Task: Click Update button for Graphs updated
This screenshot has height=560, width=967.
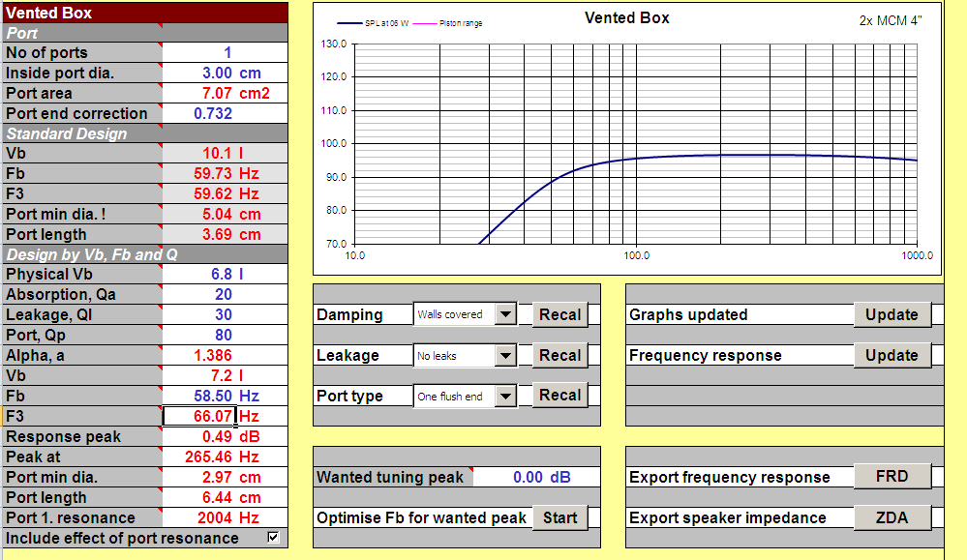Action: (891, 314)
